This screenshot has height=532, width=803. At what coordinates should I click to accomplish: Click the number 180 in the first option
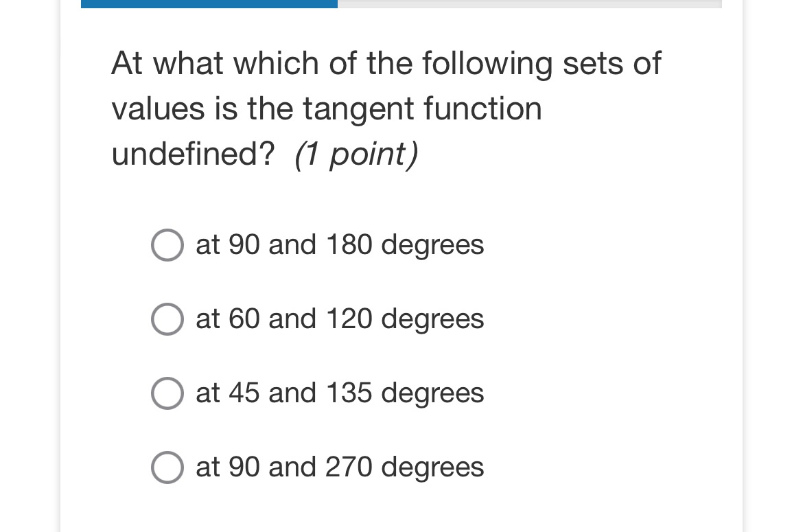349,245
